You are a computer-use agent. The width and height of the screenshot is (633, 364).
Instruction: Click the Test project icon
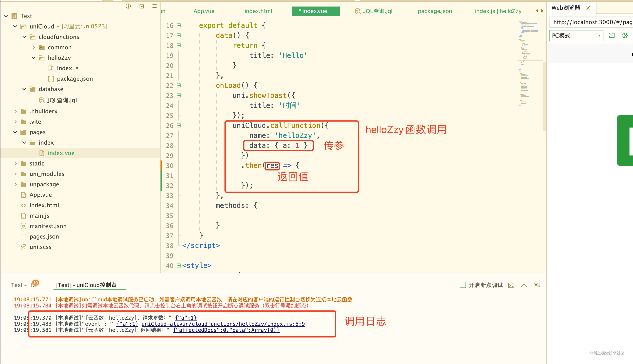pos(15,16)
